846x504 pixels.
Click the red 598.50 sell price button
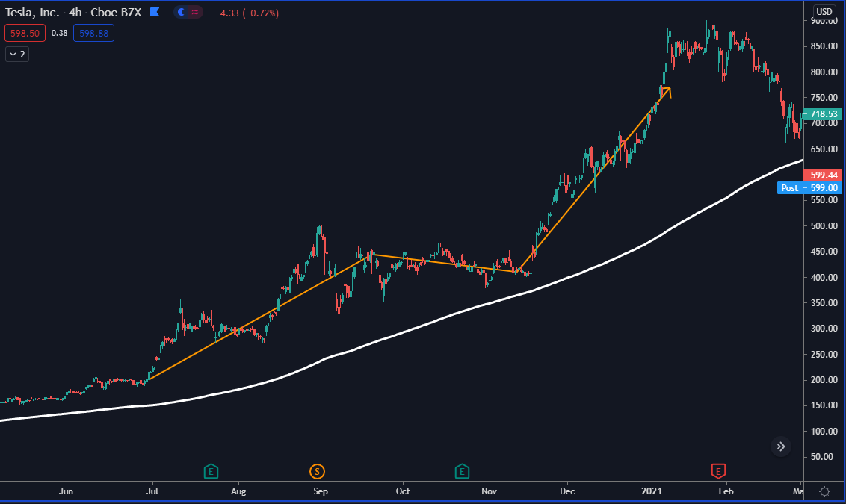pos(25,34)
